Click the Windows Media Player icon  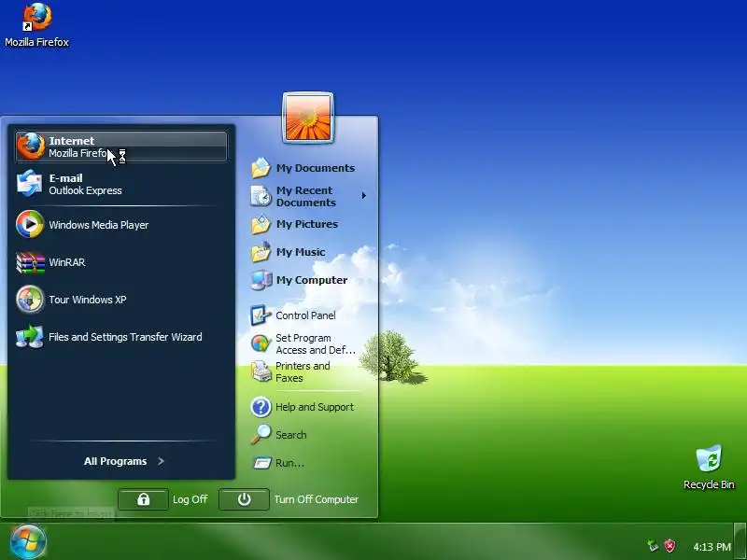pos(30,224)
